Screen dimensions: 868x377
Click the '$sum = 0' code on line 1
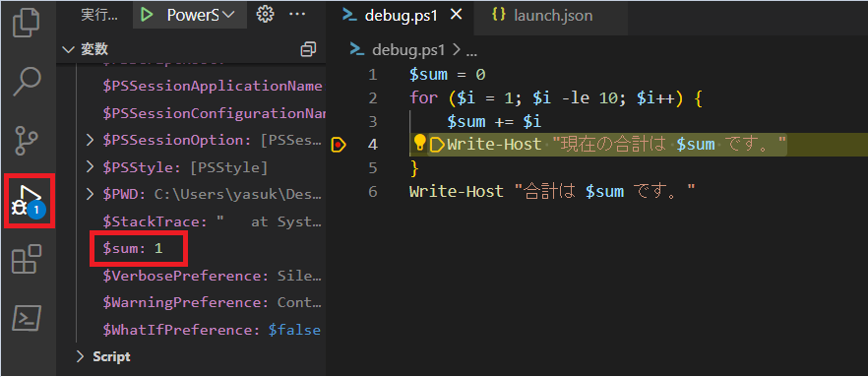[x=447, y=75]
